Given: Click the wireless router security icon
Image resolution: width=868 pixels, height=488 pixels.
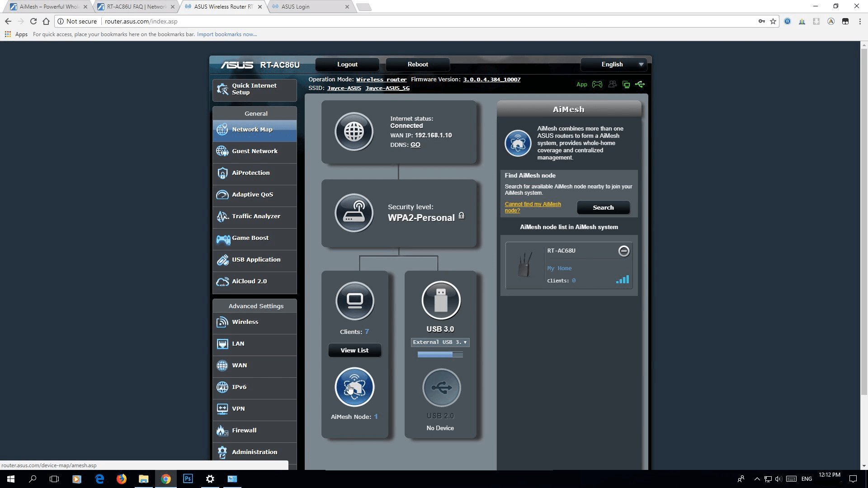Looking at the screenshot, I should [x=354, y=213].
